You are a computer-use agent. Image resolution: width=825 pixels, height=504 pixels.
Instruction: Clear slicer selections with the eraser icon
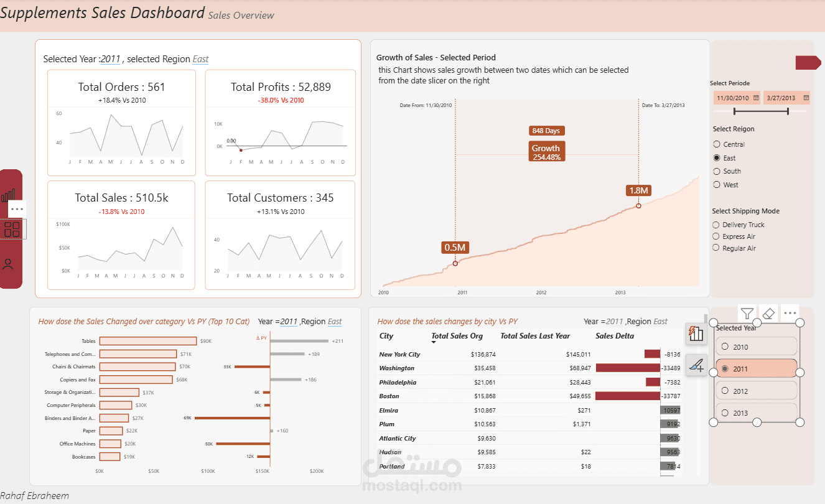769,313
